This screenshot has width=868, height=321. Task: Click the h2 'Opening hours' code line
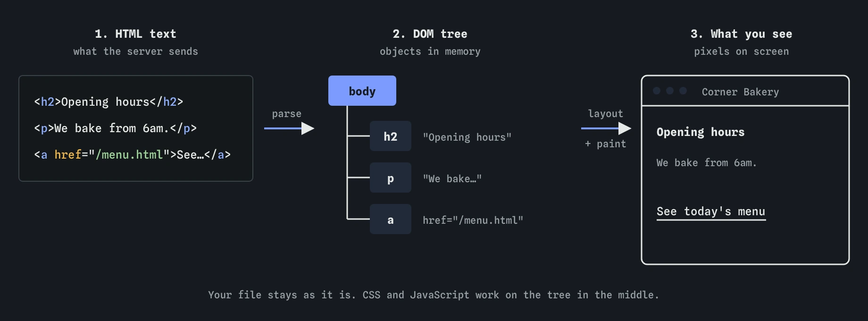(108, 102)
